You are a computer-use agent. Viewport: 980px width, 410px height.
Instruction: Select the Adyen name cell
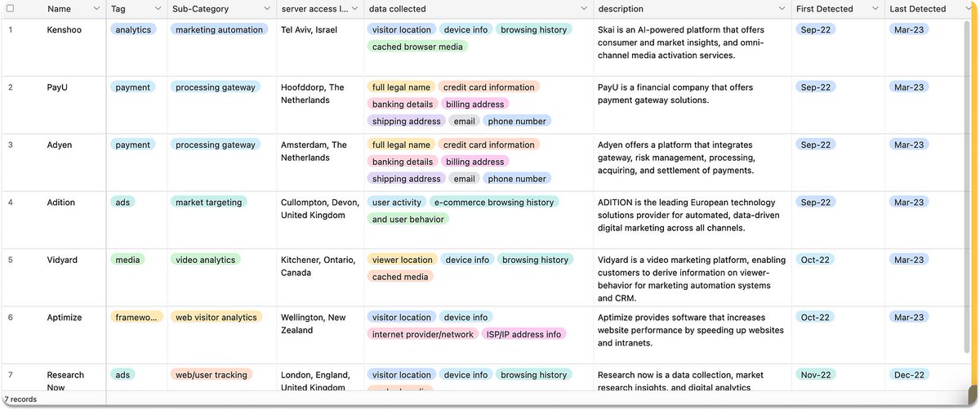[x=73, y=163]
